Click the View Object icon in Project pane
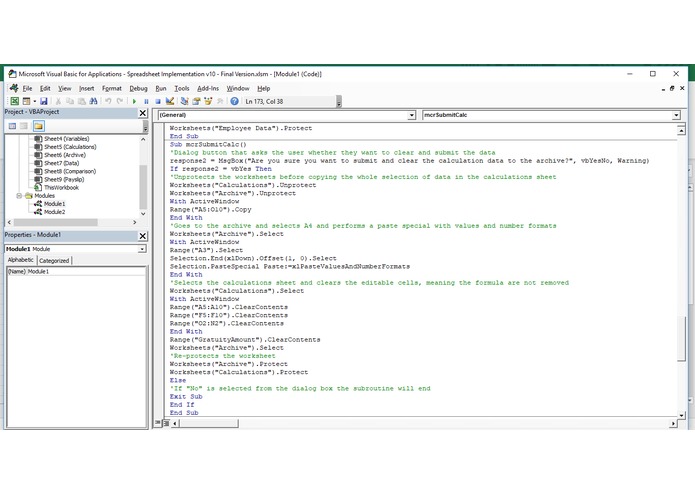This screenshot has height=494, width=695. click(x=24, y=126)
